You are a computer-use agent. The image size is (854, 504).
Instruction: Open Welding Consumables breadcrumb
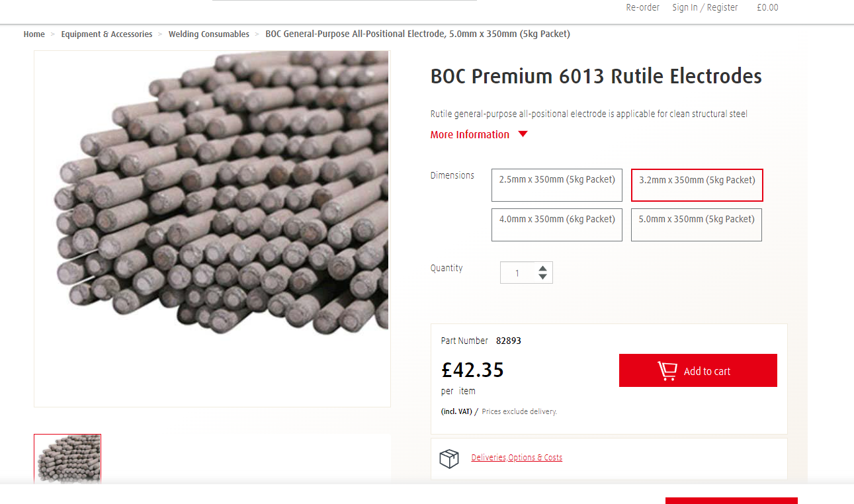tap(208, 34)
